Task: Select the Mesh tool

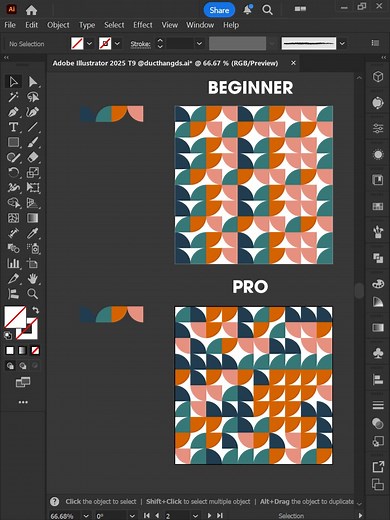Action: (13, 218)
